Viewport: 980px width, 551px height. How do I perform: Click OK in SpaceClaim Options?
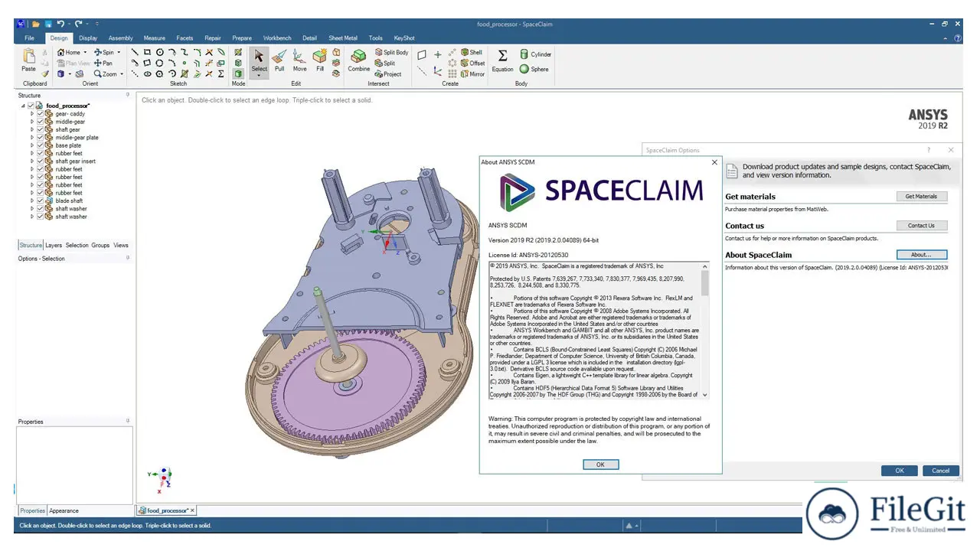pyautogui.click(x=900, y=471)
